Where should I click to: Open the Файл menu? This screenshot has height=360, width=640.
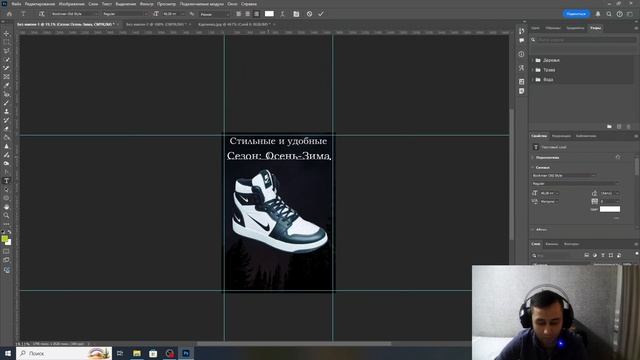16,4
